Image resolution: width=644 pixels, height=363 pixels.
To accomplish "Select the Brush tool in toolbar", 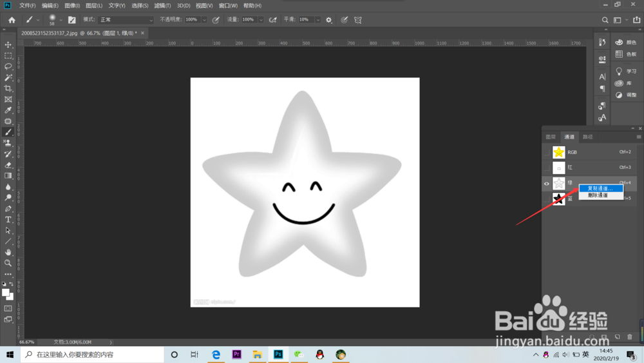I will tap(8, 132).
